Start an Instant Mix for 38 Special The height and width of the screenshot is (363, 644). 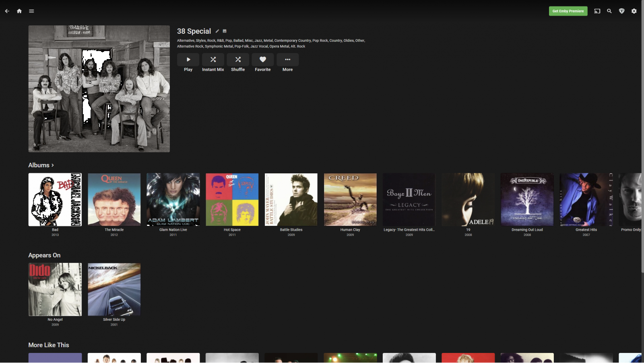click(213, 59)
